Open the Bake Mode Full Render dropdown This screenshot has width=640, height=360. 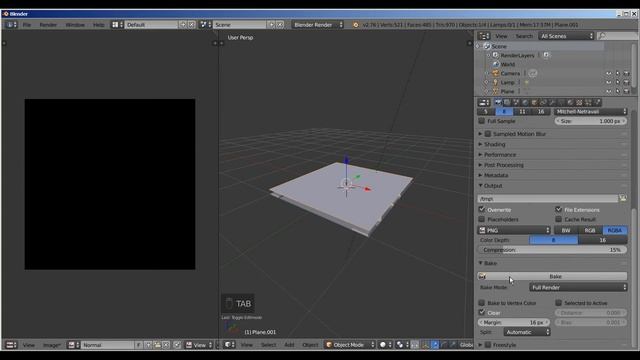(578, 287)
